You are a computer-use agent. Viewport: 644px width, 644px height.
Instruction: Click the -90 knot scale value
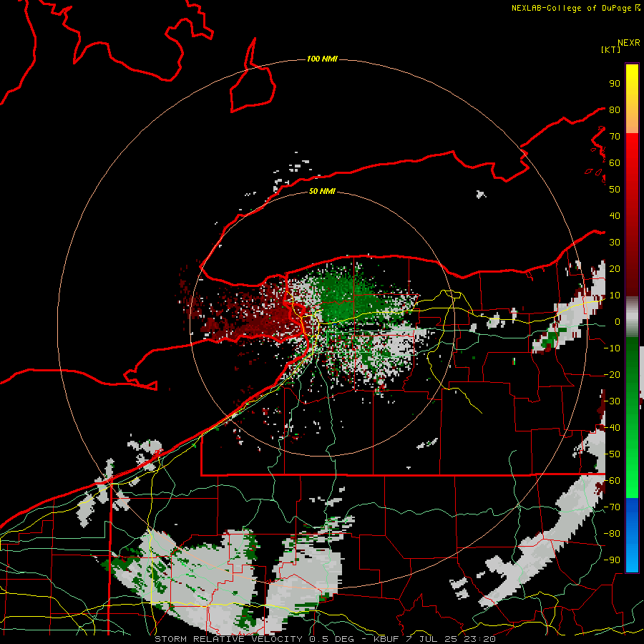point(612,560)
